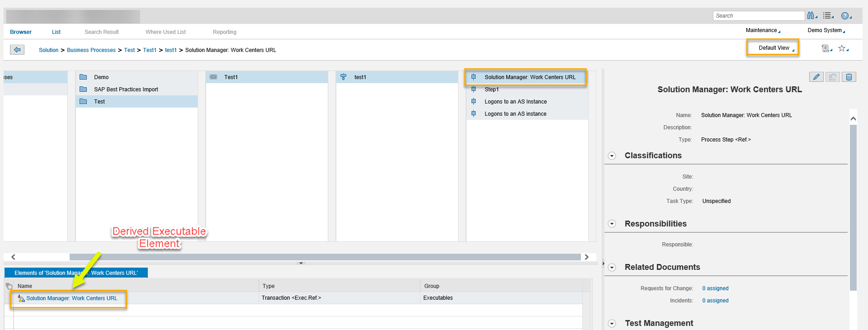
Task: Select the Test1 scenario row
Action: (267, 77)
